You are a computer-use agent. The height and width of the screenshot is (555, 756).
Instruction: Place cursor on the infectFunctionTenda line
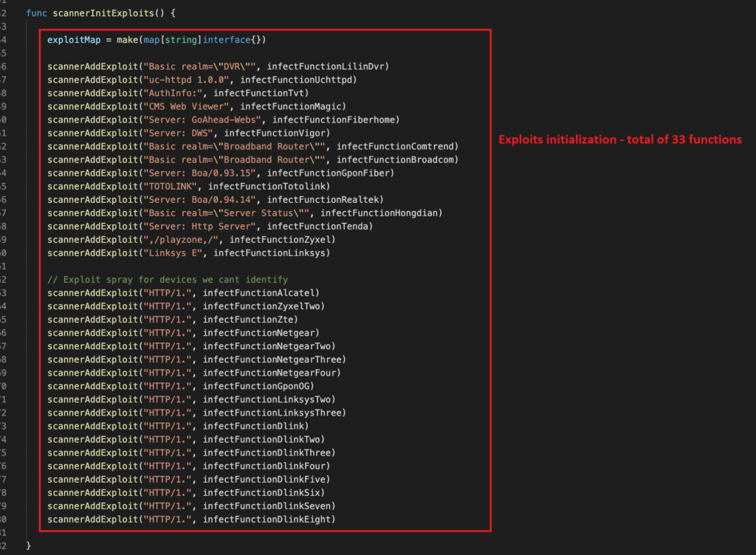[210, 227]
